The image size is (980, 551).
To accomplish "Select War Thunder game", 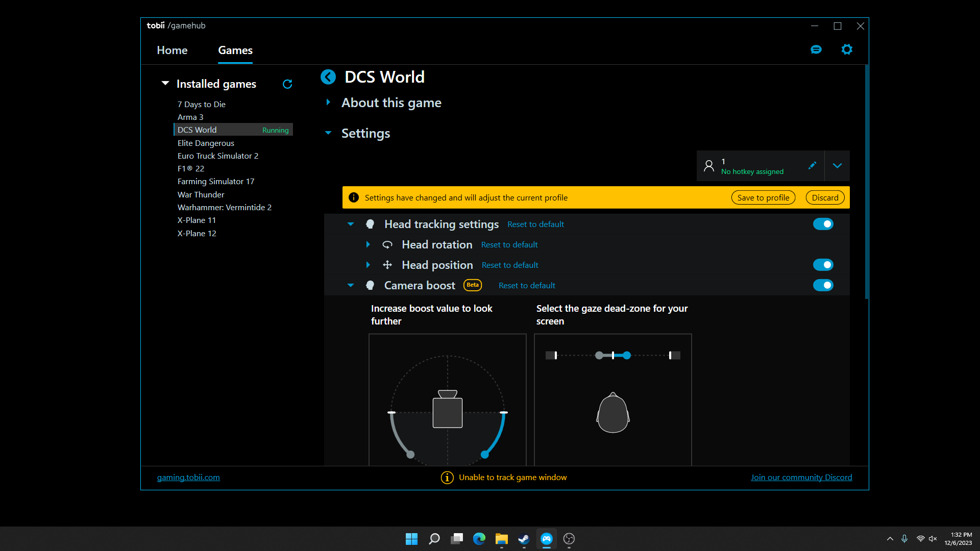I will (x=201, y=195).
